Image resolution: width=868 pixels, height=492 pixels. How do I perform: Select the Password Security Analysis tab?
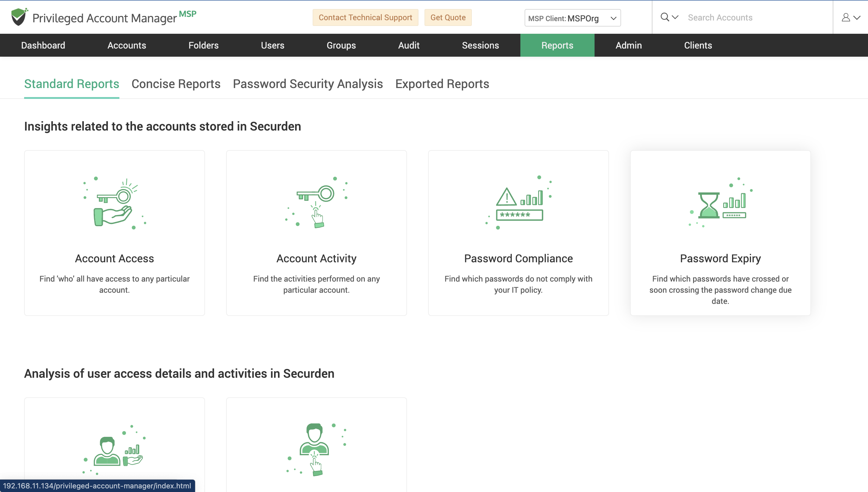coord(308,84)
